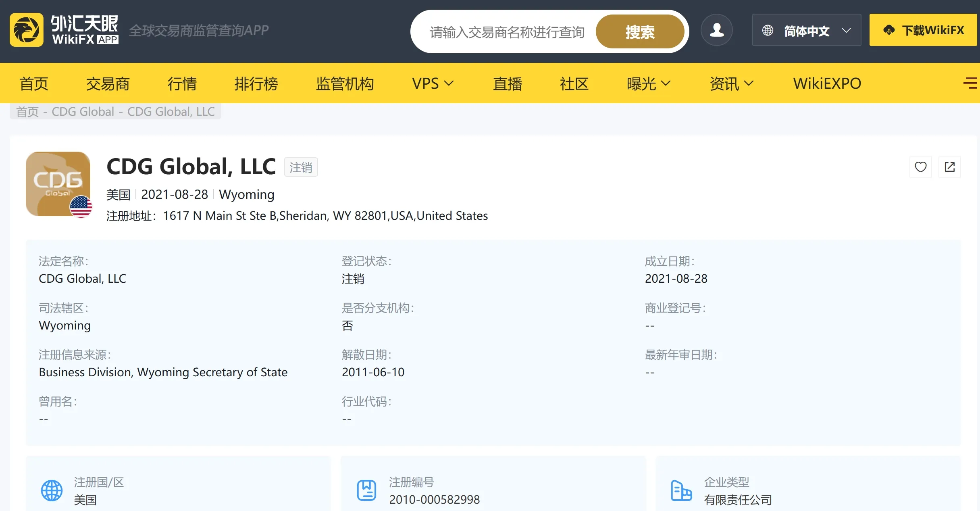Click the 法定名称 value CDG Global, LLC

(x=82, y=279)
